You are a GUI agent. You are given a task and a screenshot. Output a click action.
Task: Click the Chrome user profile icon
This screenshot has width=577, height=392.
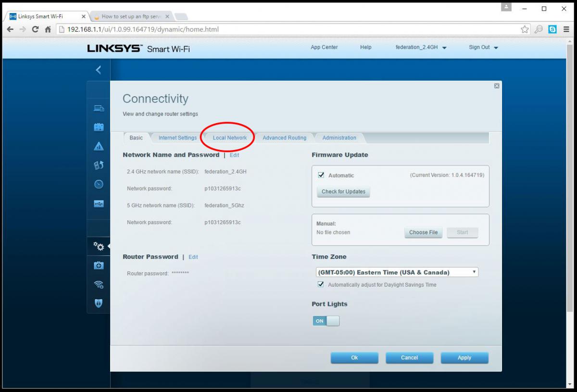[506, 7]
